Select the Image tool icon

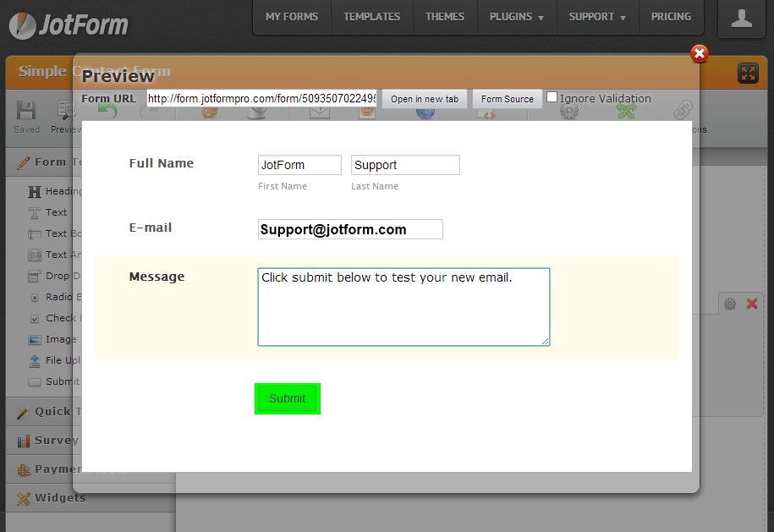tap(35, 340)
